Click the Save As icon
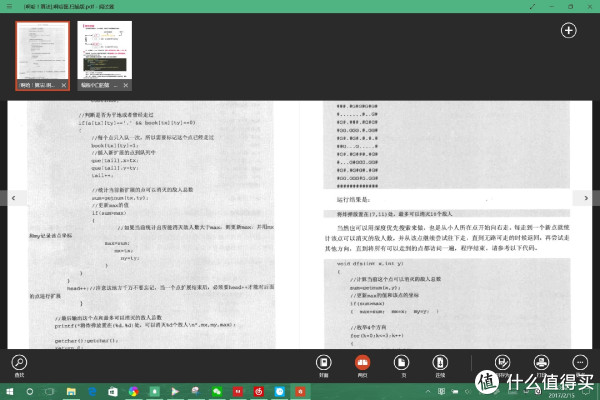 502,362
